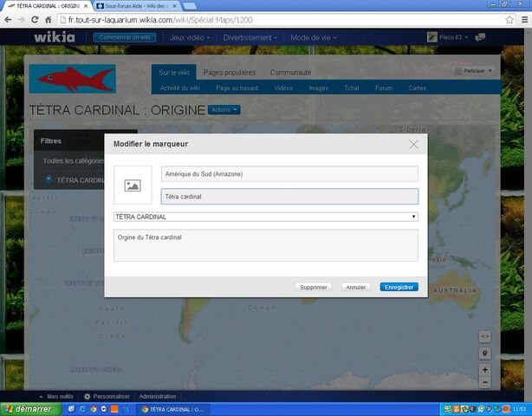Click the address bar URL
Viewport: 532px width, 416px height.
click(x=160, y=20)
